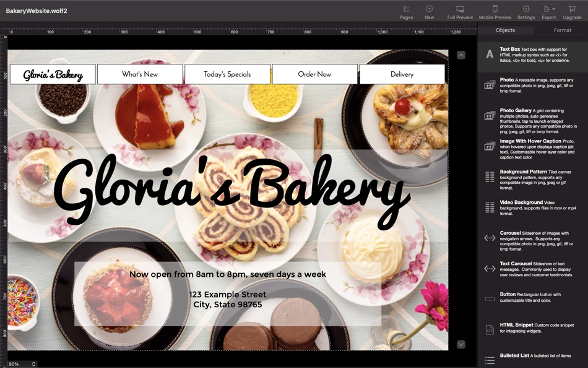Click the HTML Snippet title text
This screenshot has width=588, height=368.
coord(516,325)
